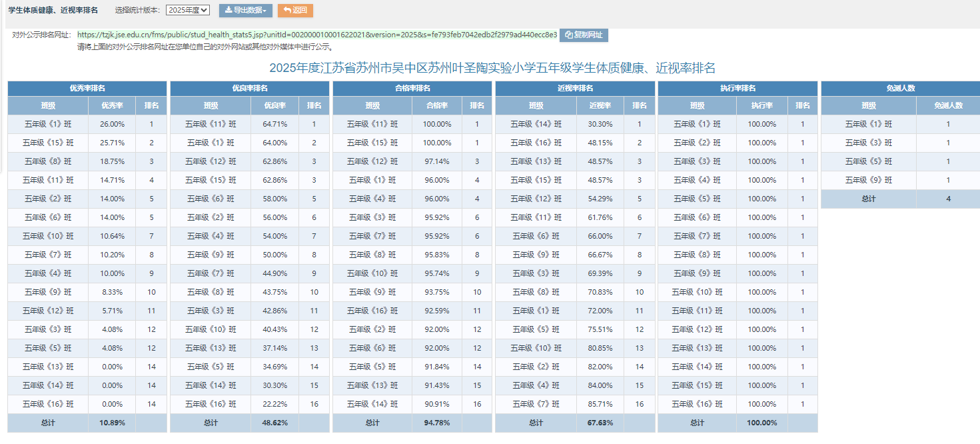Click the 67.63% total myopia rate cell
Screen dimensions: 980x444
tap(600, 423)
